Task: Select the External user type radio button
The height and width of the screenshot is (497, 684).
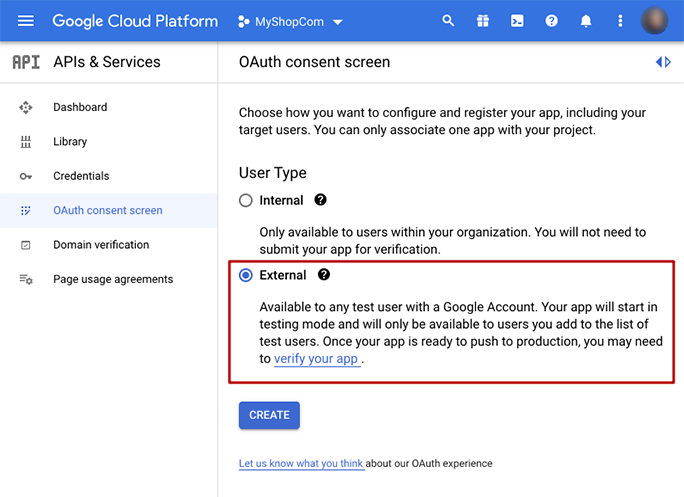Action: coord(246,275)
